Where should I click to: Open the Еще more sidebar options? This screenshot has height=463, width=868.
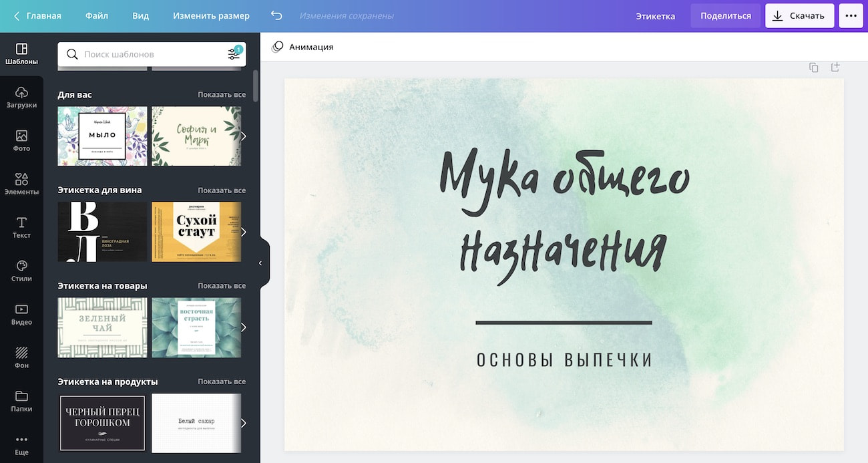pyautogui.click(x=21, y=445)
